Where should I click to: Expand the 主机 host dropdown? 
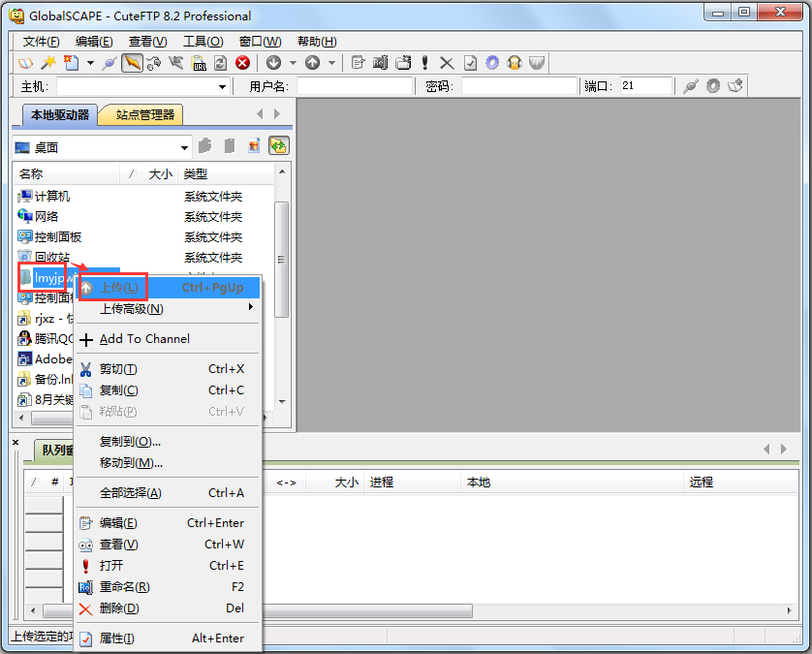[223, 87]
